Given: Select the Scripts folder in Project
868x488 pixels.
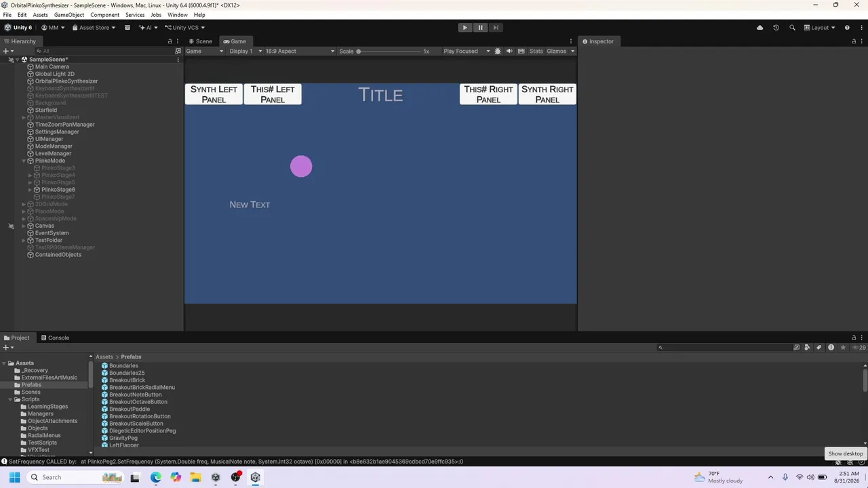Looking at the screenshot, I should click(31, 399).
